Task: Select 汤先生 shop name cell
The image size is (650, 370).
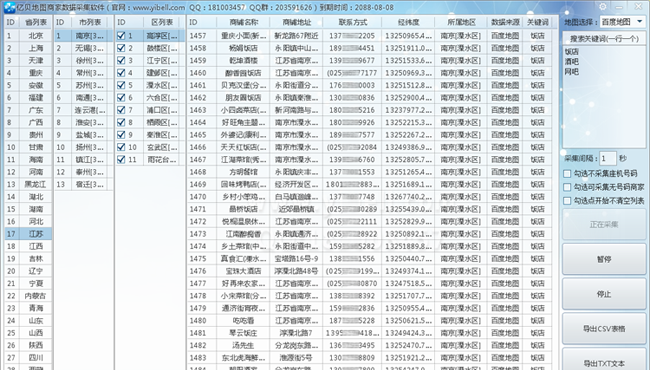Action: [x=243, y=345]
